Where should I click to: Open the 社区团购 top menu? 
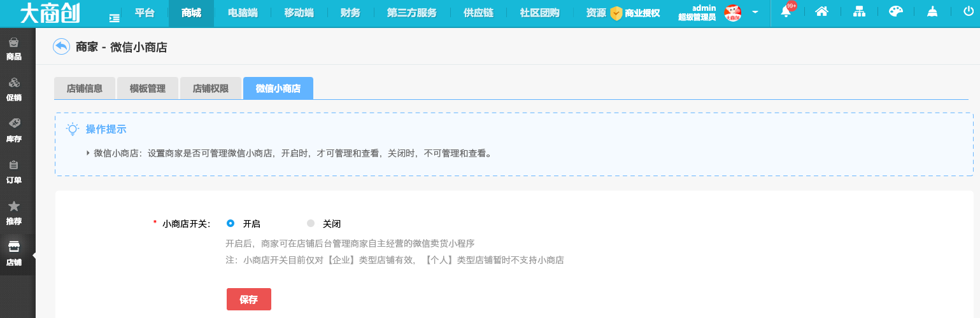[539, 13]
